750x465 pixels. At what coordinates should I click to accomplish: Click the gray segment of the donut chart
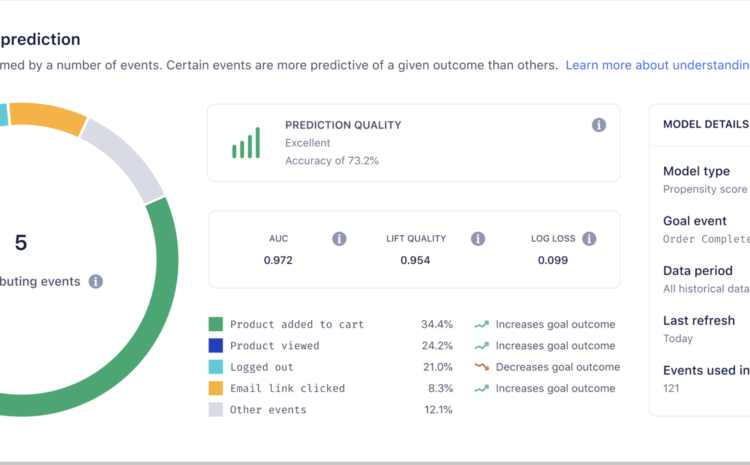point(127,159)
